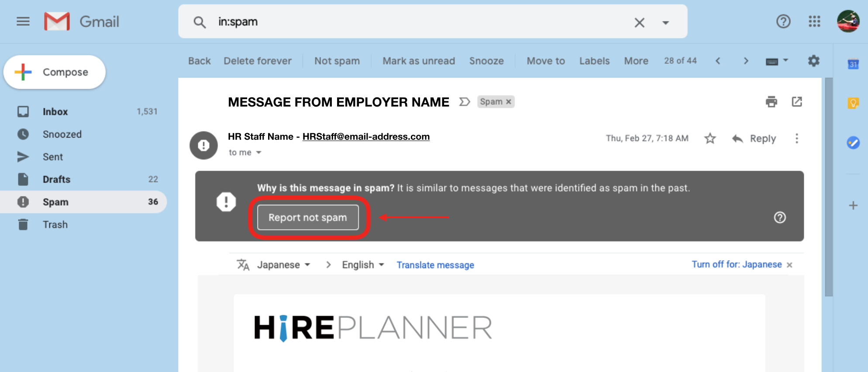Click Mark as unread
The width and height of the screenshot is (868, 372).
coord(419,61)
